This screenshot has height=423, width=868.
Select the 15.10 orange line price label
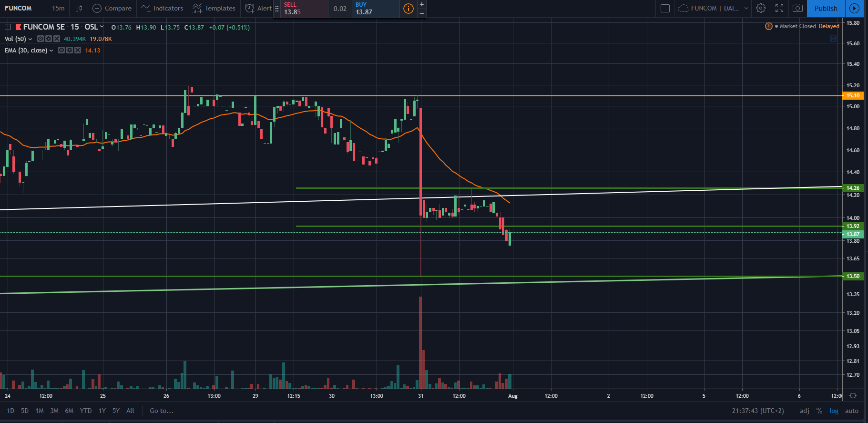pyautogui.click(x=853, y=95)
